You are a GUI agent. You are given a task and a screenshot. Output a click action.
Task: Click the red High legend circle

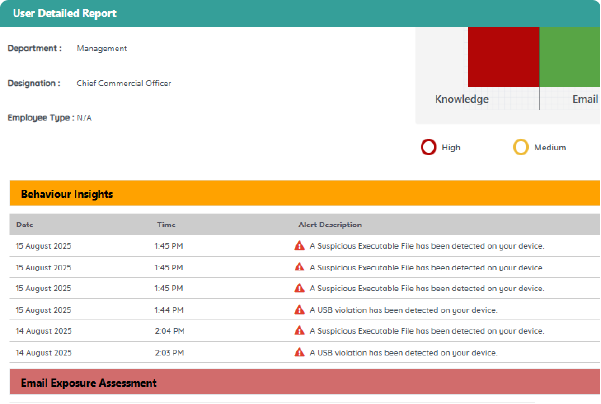coord(428,147)
